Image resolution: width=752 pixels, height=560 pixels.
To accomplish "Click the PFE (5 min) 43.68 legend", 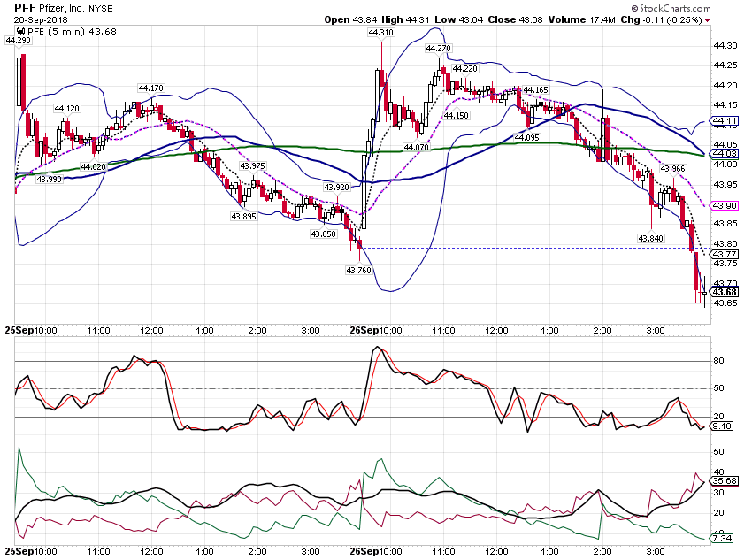I will click(72, 31).
